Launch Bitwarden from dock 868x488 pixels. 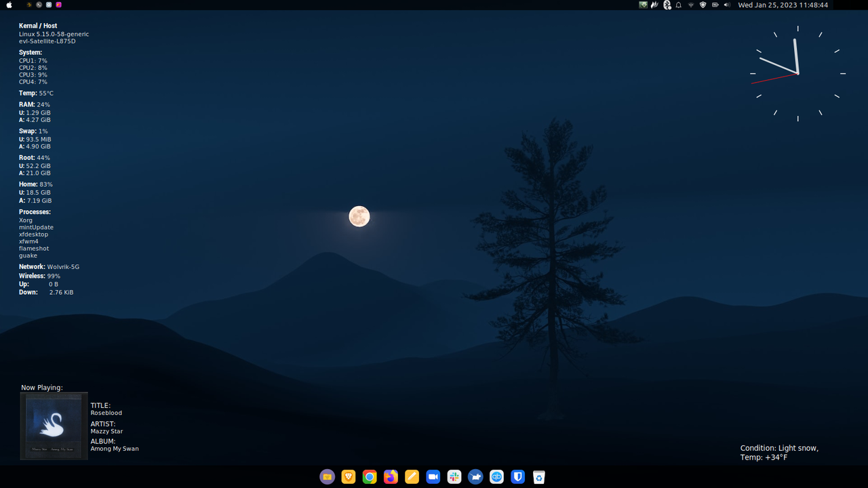(x=517, y=477)
